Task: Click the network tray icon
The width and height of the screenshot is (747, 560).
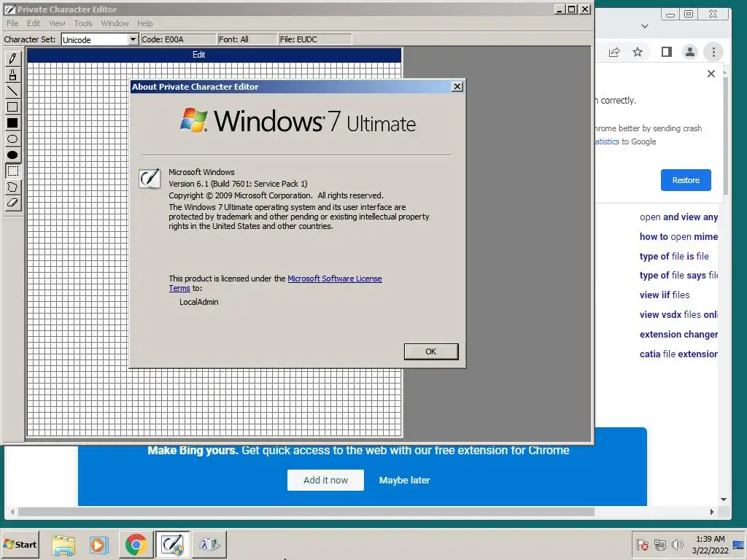Action: [659, 544]
